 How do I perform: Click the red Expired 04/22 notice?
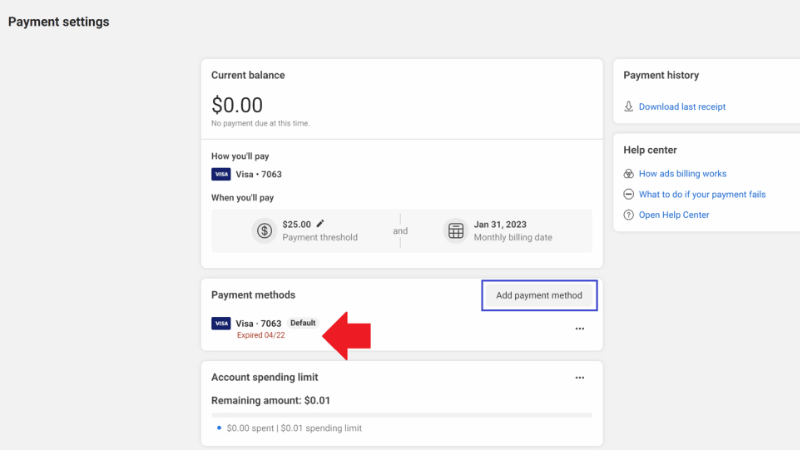[x=261, y=335]
